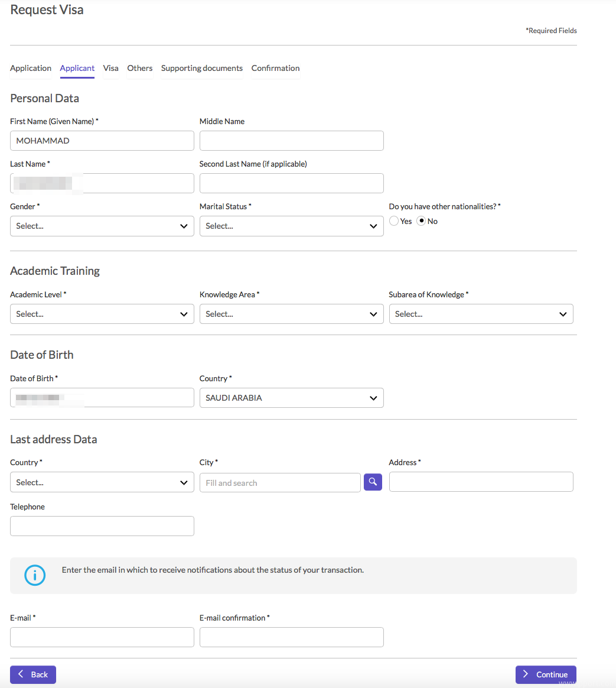Click the blue info circle icon
Image resolution: width=616 pixels, height=688 pixels.
(35, 575)
